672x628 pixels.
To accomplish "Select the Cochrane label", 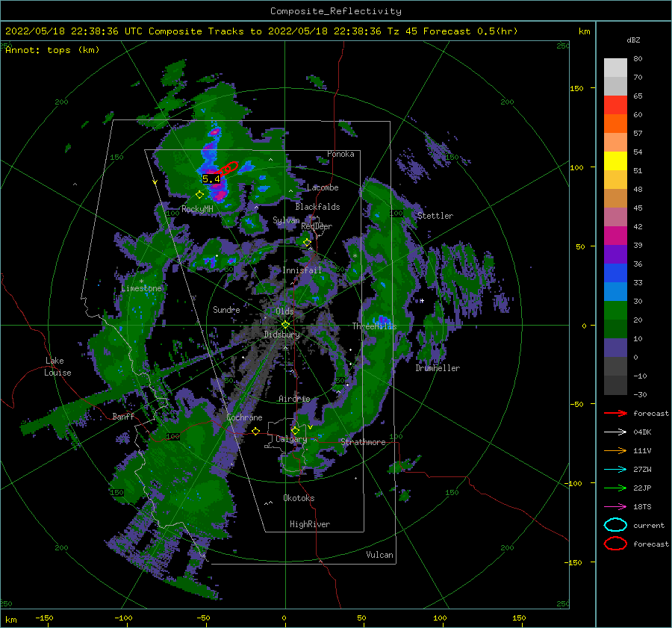I will click(244, 417).
